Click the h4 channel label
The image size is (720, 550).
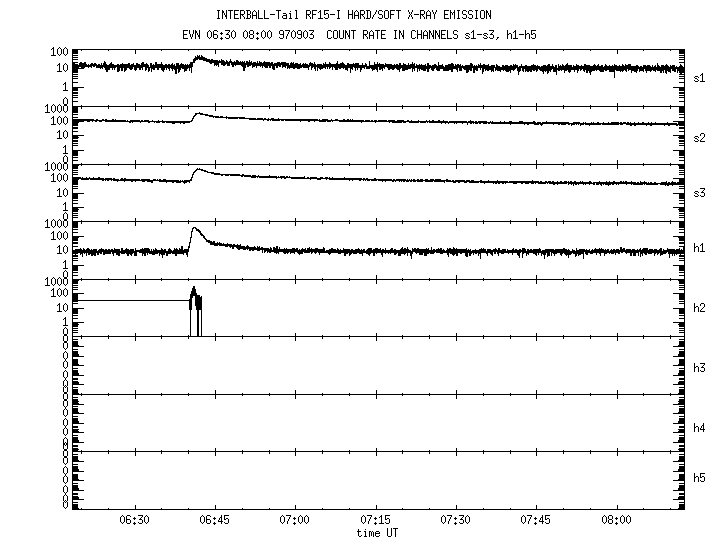click(699, 428)
